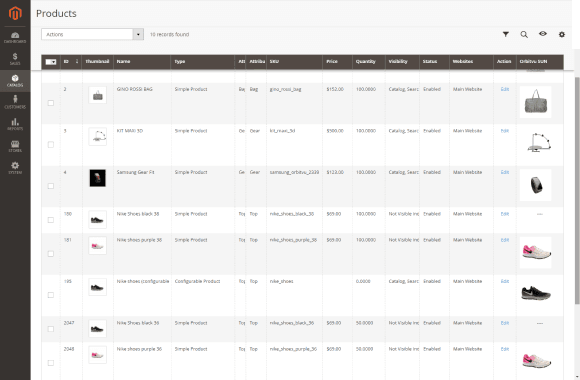Click the Nike Shoes black 38 small thumbnail
The width and height of the screenshot is (580, 380).
(98, 220)
